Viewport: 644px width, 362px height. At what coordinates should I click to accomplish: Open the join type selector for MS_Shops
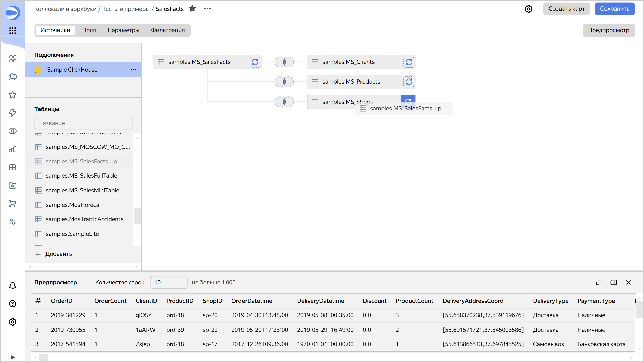click(284, 102)
